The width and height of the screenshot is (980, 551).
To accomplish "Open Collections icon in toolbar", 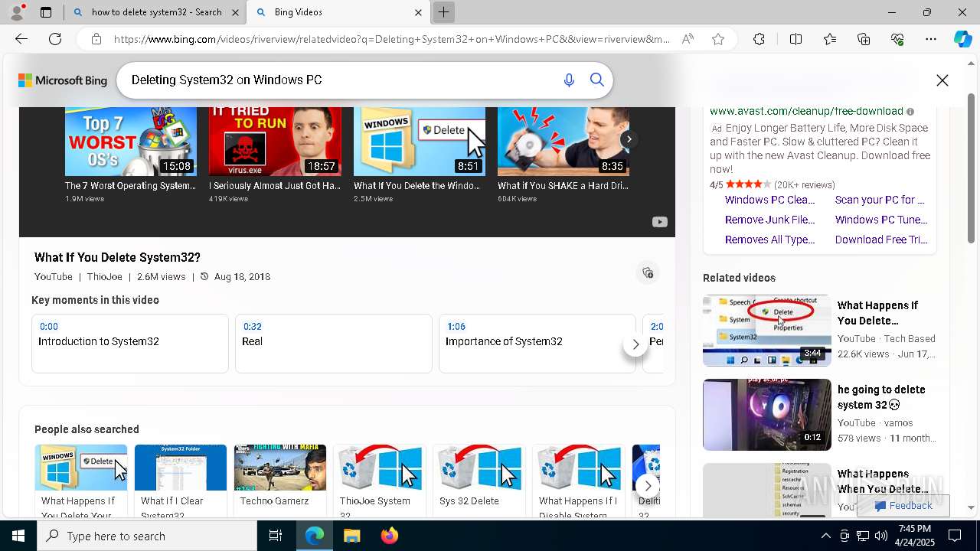I will pos(864,39).
